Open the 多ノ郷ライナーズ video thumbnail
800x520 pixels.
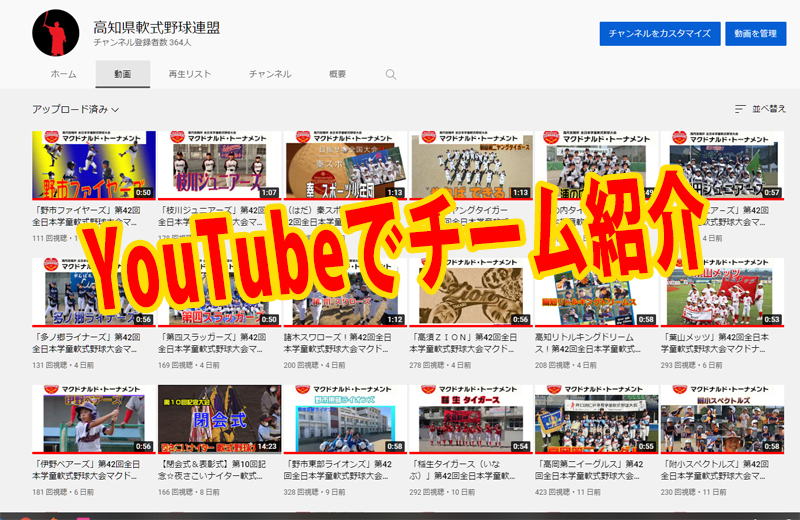click(x=94, y=292)
